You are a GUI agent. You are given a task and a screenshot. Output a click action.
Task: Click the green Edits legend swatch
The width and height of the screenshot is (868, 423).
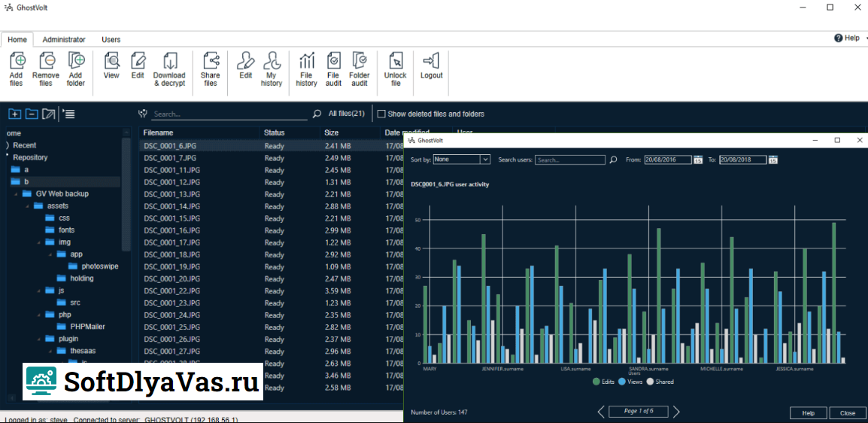(x=596, y=382)
